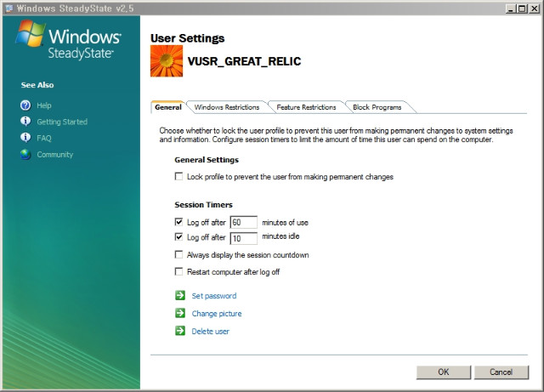
Task: Enable Always display the session countdown
Action: pos(178,255)
